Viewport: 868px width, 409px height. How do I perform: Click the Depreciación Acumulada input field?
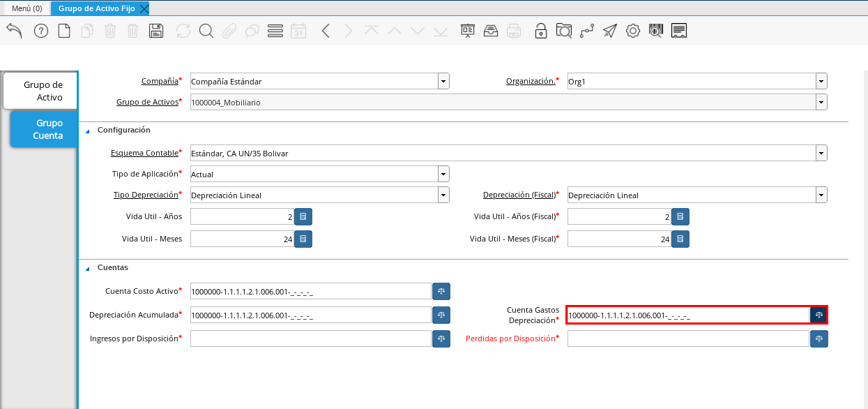click(311, 315)
